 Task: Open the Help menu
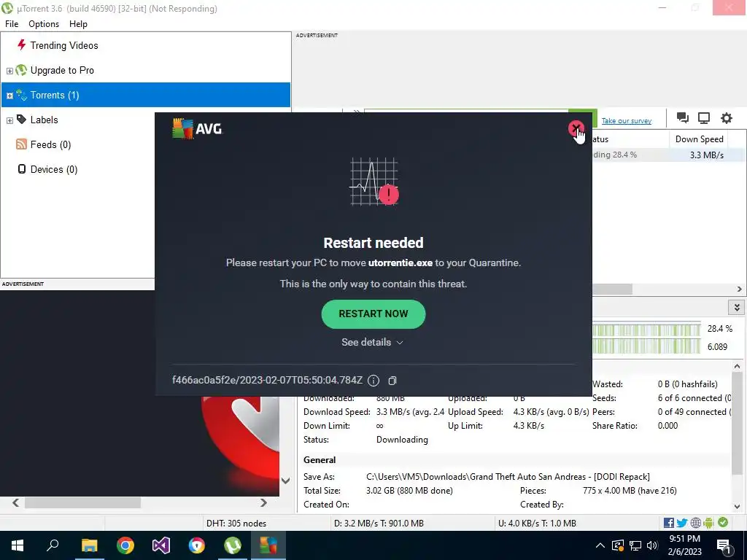(78, 24)
